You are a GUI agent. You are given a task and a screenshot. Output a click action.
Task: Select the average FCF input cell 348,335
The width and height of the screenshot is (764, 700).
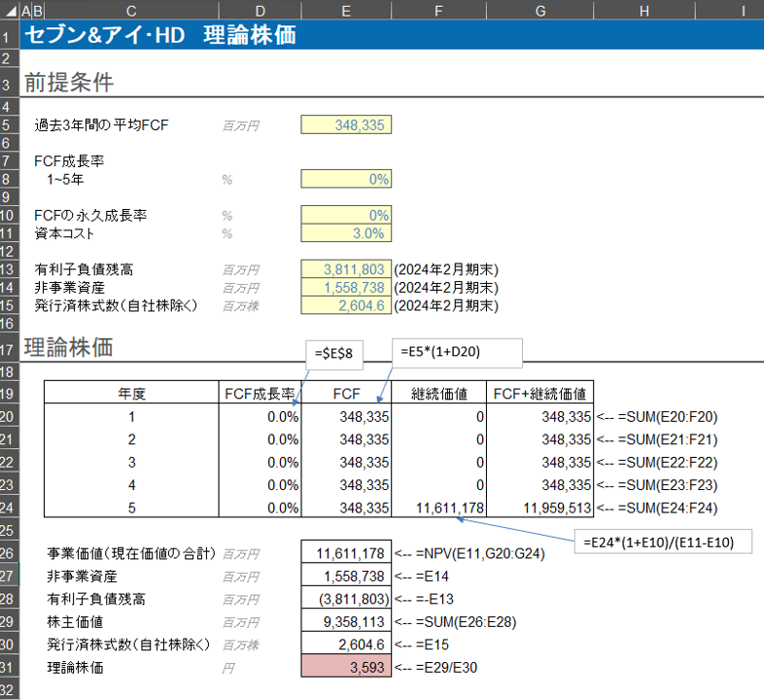point(346,124)
